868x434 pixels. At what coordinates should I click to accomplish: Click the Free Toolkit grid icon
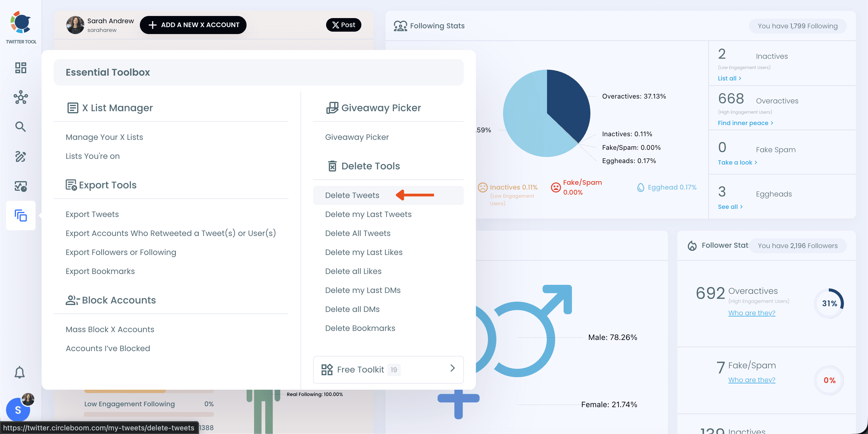[327, 370]
